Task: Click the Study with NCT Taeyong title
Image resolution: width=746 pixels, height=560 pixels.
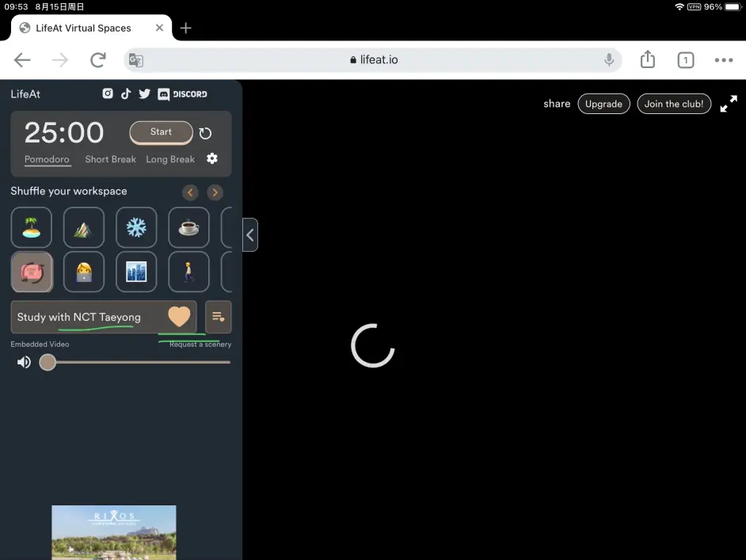Action: pyautogui.click(x=79, y=317)
